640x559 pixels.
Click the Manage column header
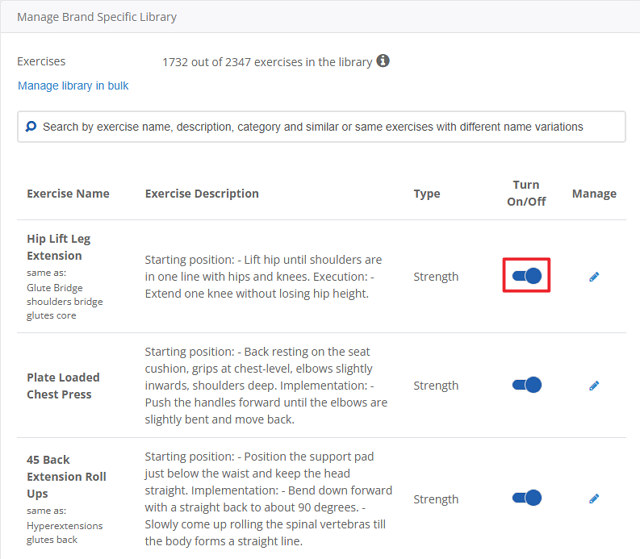coord(594,194)
